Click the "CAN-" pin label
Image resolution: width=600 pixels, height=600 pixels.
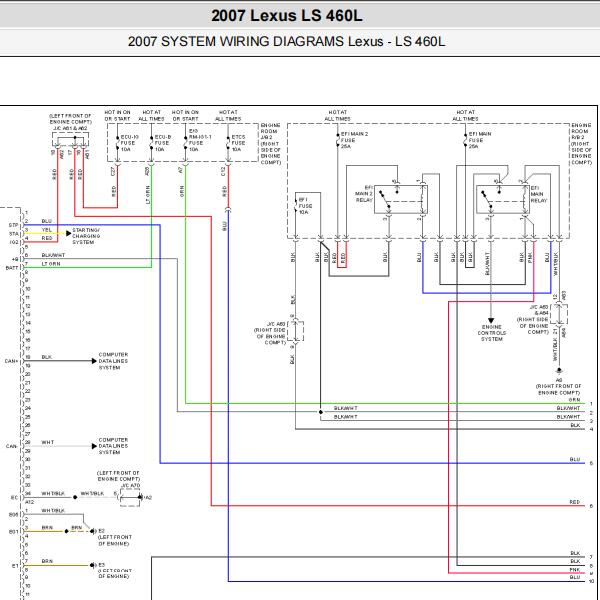point(11,446)
